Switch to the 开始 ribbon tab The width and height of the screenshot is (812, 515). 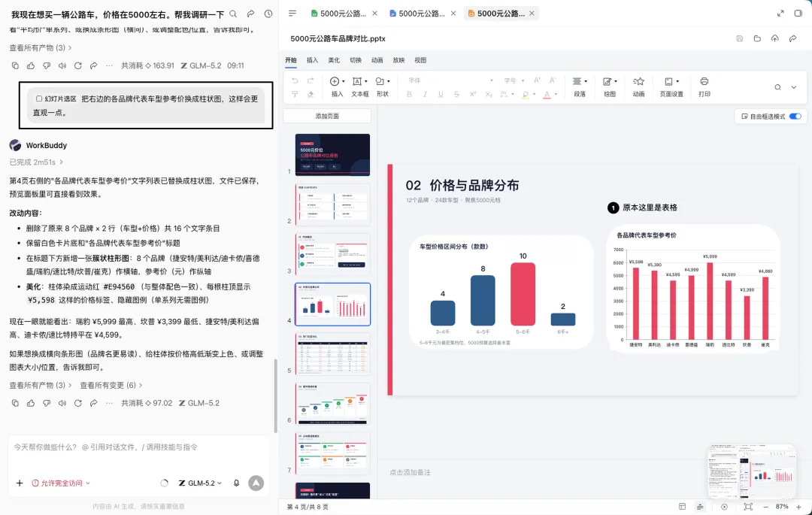[291, 61]
